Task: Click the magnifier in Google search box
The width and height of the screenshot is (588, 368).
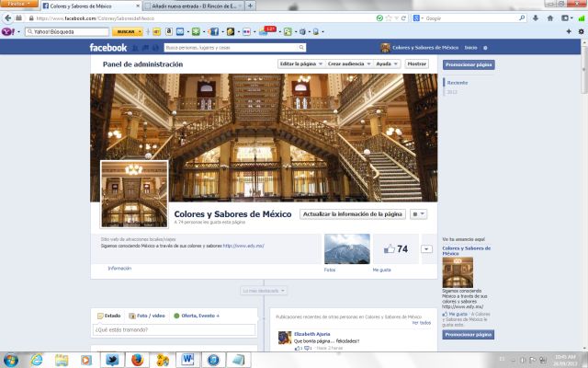Action: tap(522, 17)
